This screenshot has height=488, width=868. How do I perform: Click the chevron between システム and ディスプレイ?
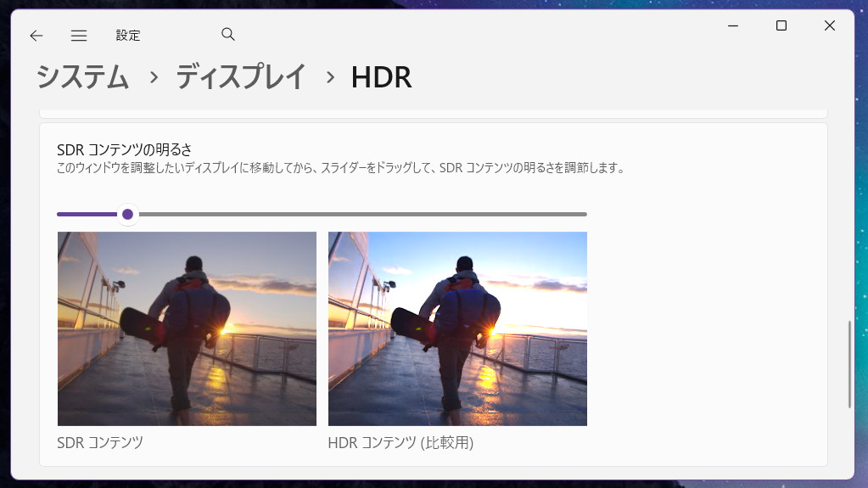click(154, 77)
